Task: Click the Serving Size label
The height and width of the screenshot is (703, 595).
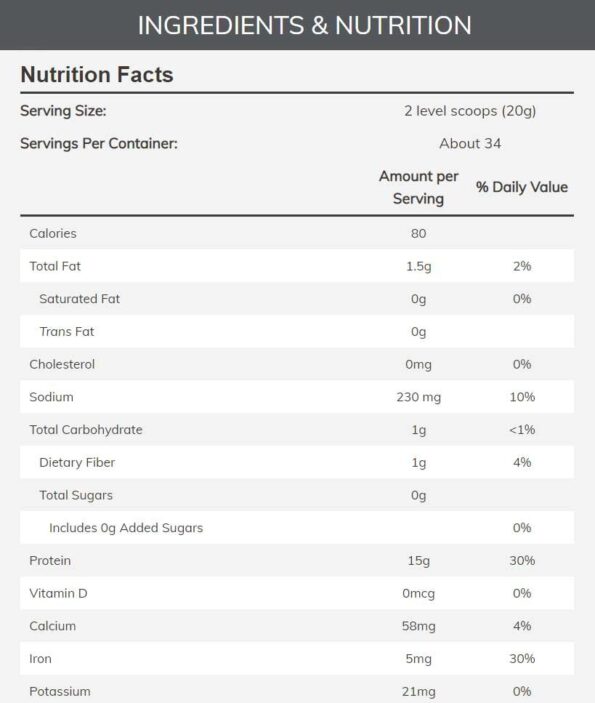Action: pyautogui.click(x=63, y=111)
